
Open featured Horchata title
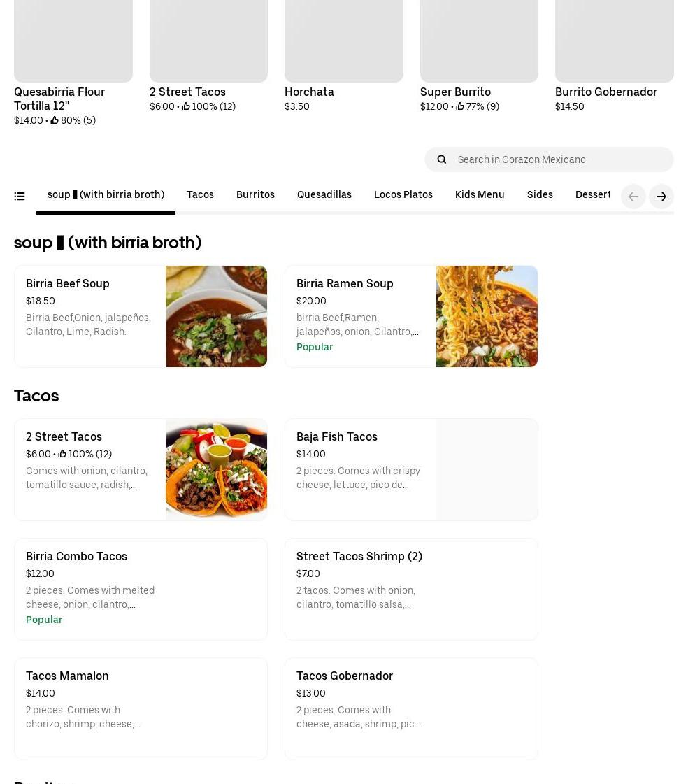(x=309, y=92)
